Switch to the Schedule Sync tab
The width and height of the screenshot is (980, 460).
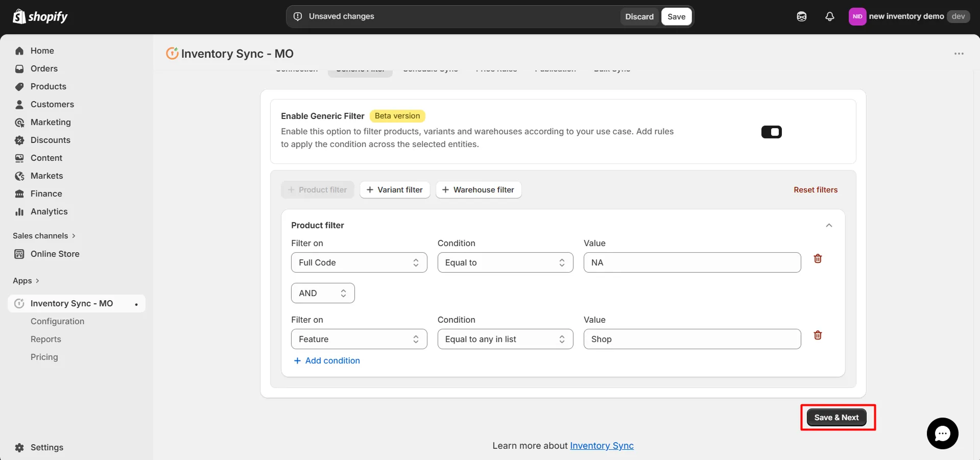pos(430,69)
